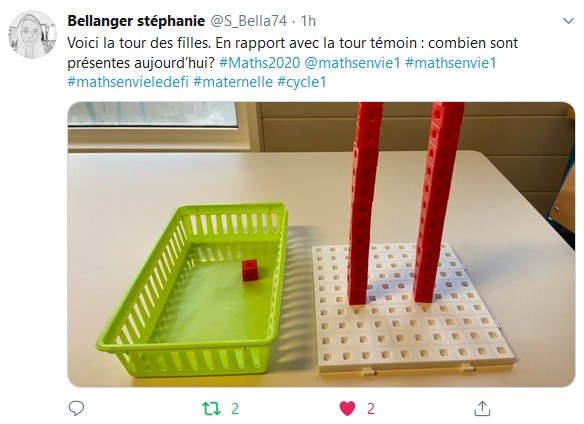Follow the #Maths2020 hashtag
The image size is (584, 424).
pos(260,63)
